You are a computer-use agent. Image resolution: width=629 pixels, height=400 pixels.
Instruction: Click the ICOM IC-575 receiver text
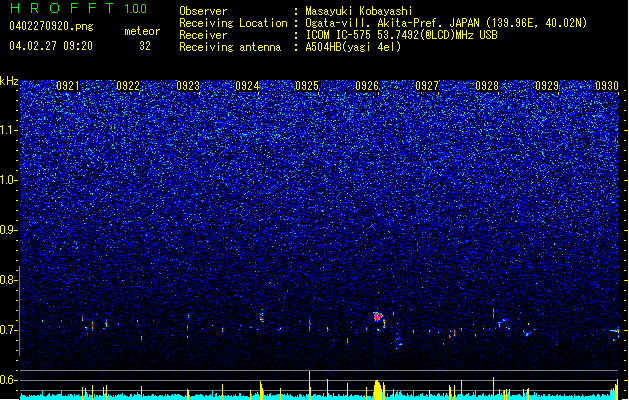click(x=401, y=35)
